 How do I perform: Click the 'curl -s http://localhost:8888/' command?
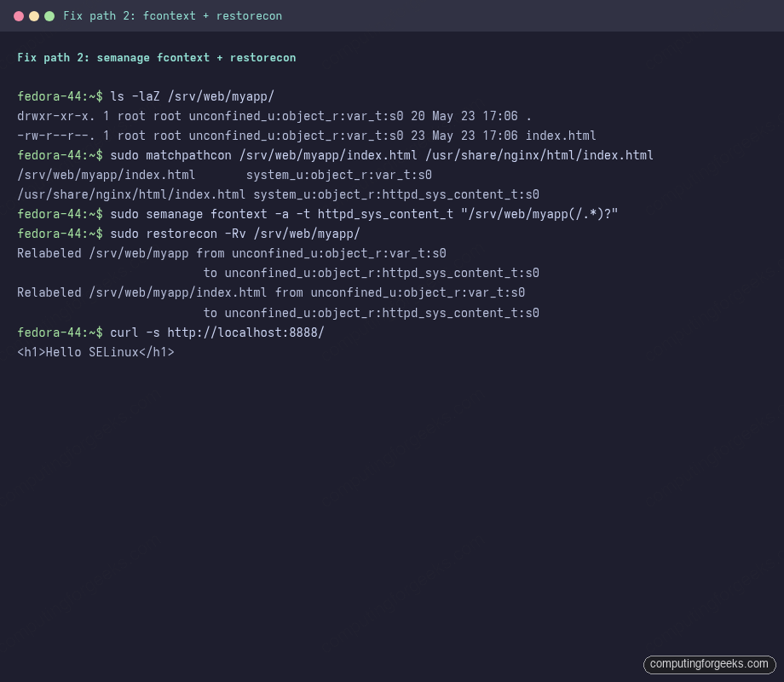tap(217, 332)
